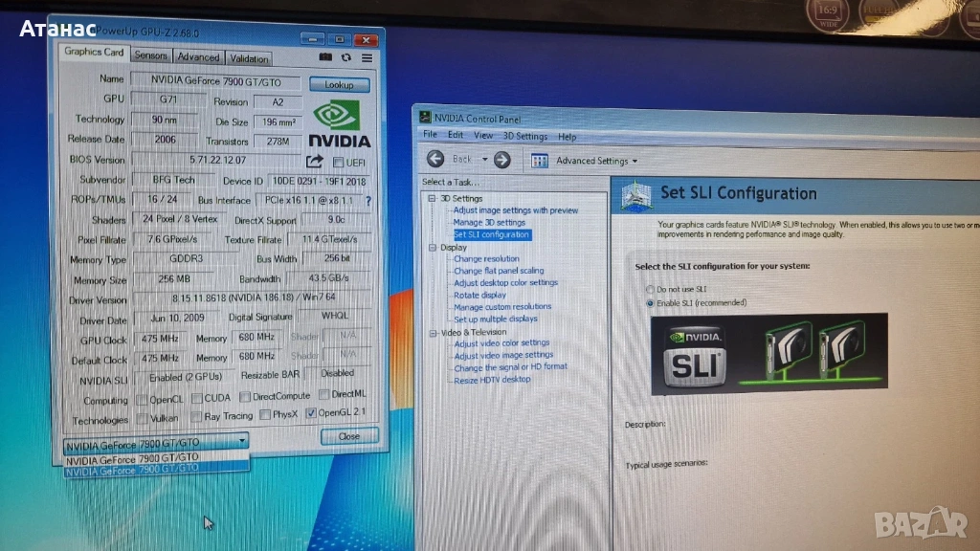Viewport: 980px width, 551px height.
Task: Collapse the Video & Television tree node
Action: (433, 332)
